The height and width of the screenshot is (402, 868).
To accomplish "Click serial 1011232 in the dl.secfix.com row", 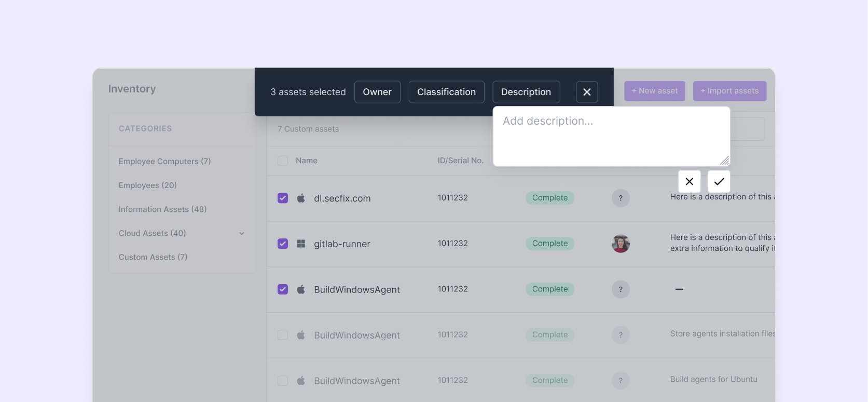I will click(453, 198).
